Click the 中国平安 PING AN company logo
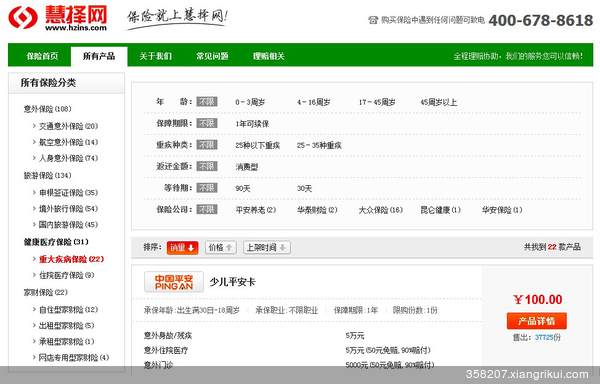The width and height of the screenshot is (600, 384). [174, 282]
